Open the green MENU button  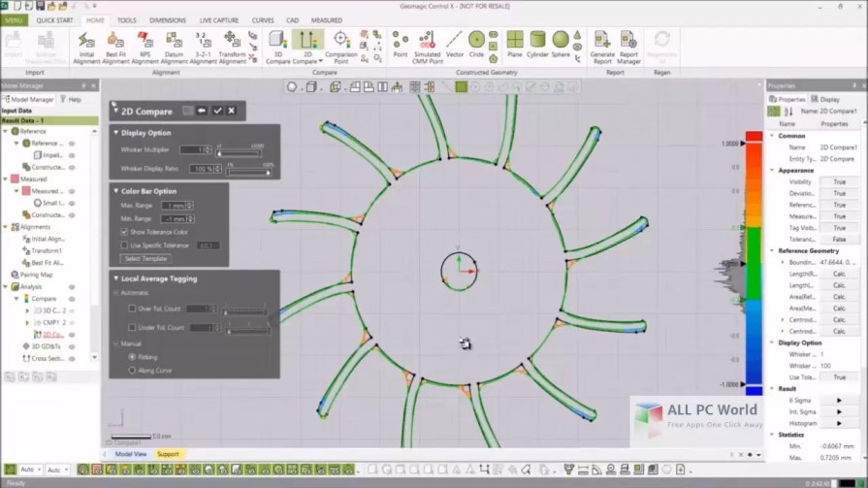point(14,20)
